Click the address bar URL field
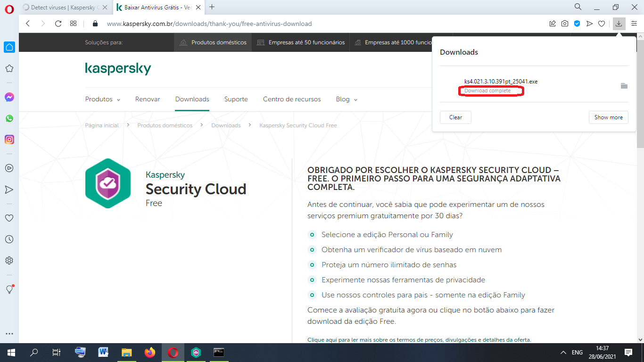This screenshot has width=644, height=362. coord(209,24)
